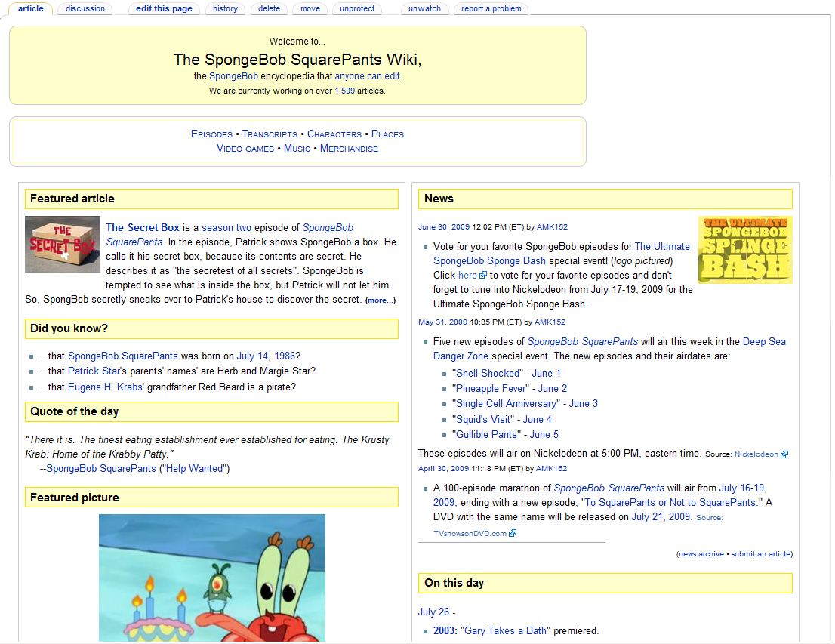Open May 31, 2009 date link
Viewport: 835px width, 644px height.
tap(442, 322)
